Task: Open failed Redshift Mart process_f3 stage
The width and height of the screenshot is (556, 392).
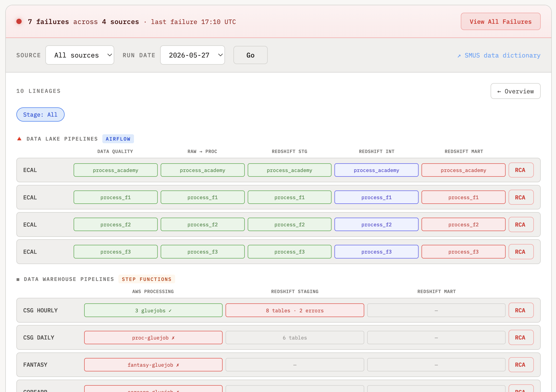Action: click(x=463, y=252)
